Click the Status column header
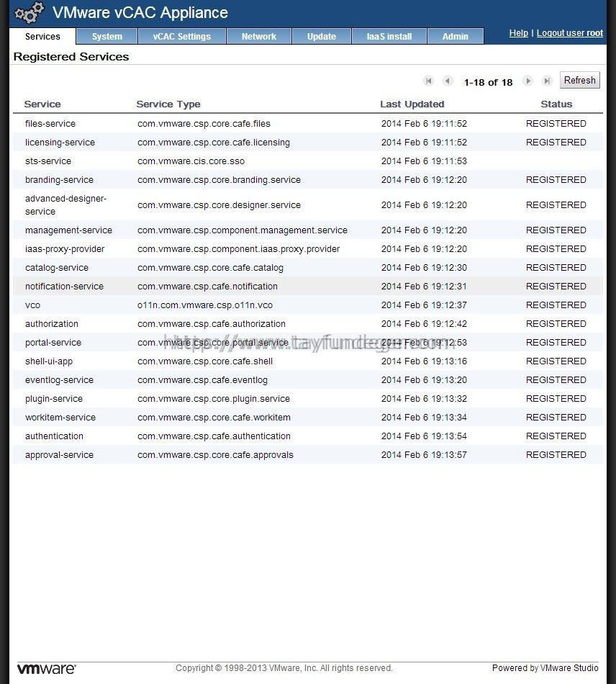This screenshot has width=616, height=684. click(556, 104)
